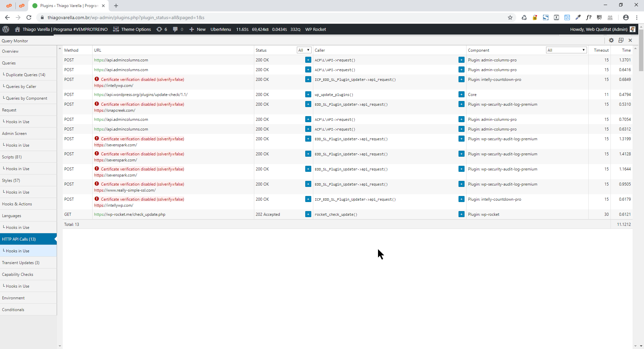Toggle status details for snapcreek.com row
The image size is (644, 349).
[x=308, y=104]
